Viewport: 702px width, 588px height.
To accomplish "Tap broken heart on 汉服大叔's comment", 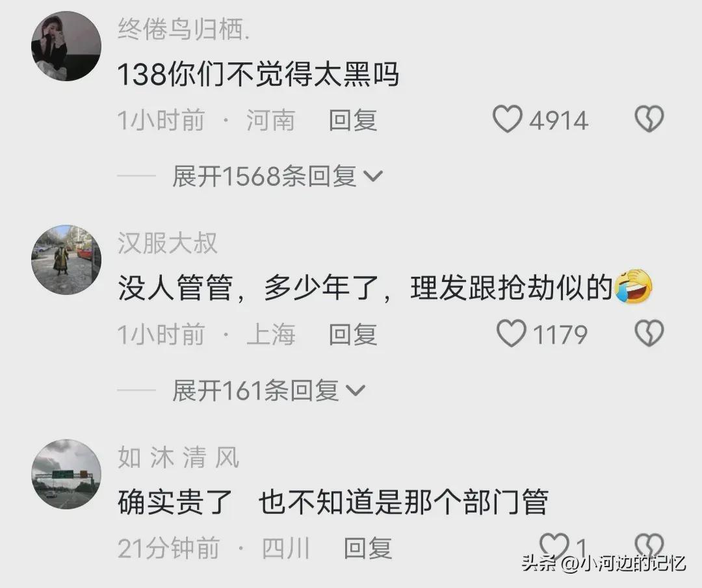I will point(649,333).
